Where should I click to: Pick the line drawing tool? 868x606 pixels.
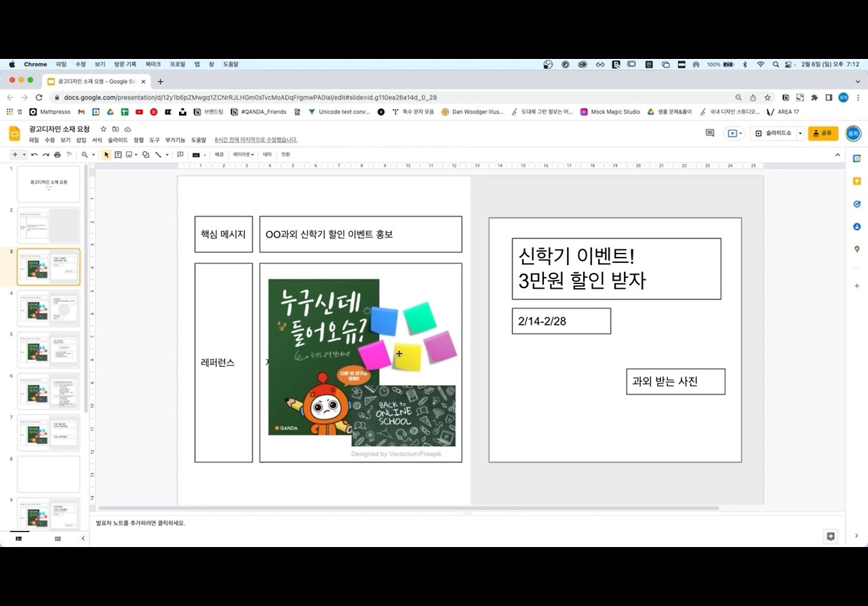click(157, 154)
